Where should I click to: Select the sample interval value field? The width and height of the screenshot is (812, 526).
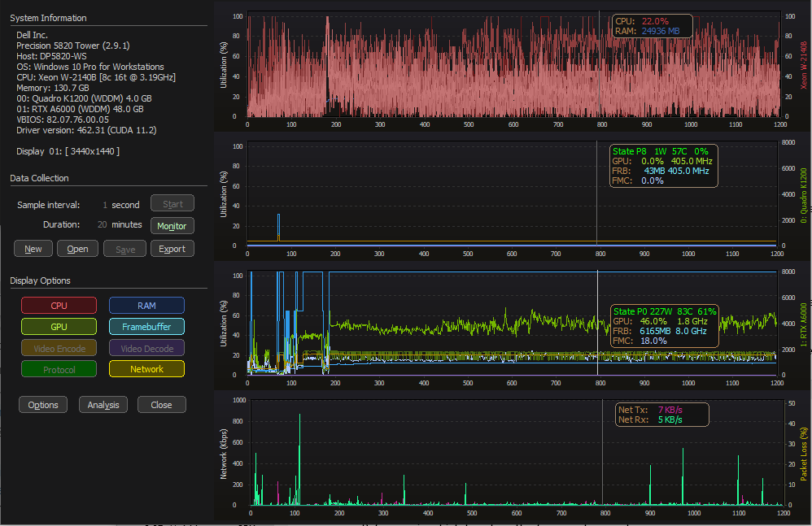click(x=105, y=205)
